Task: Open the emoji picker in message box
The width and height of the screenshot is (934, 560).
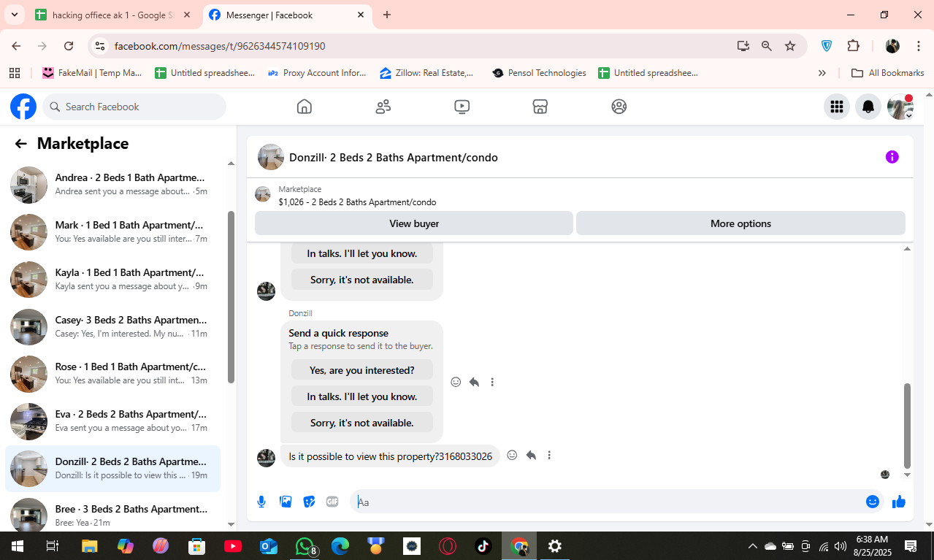Action: [x=872, y=502]
